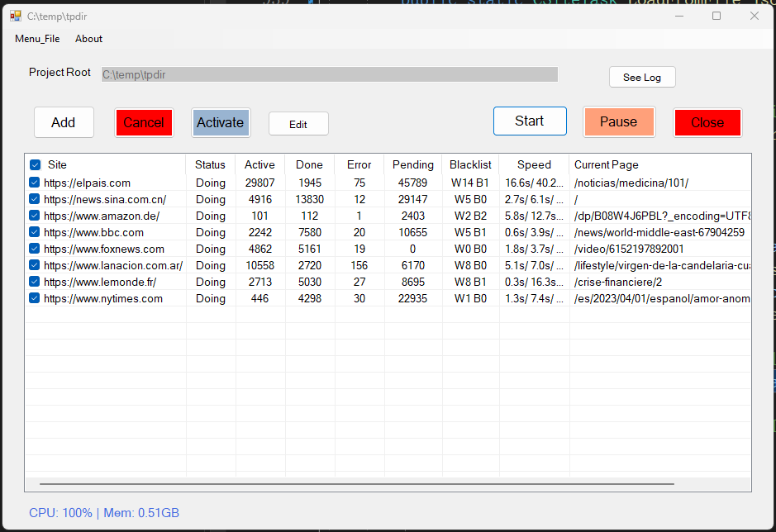Image resolution: width=776 pixels, height=532 pixels.
Task: Click Pending value 0 for foxnews
Action: [412, 249]
